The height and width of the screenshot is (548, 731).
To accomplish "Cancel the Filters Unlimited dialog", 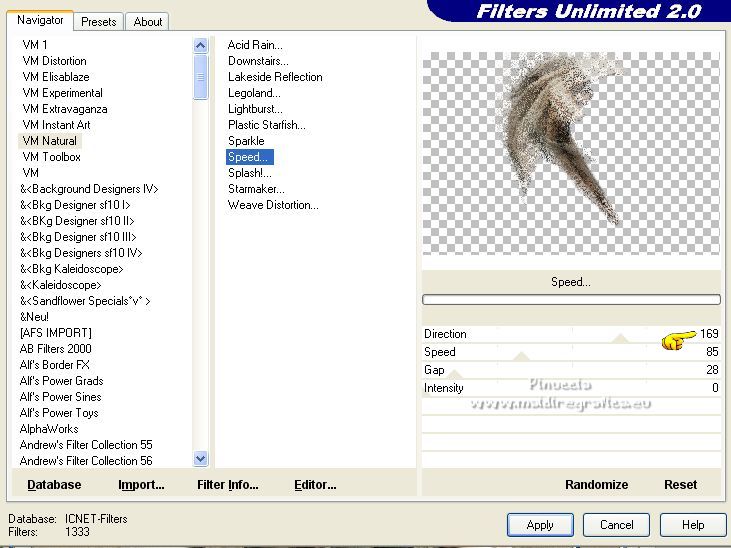I will (x=616, y=525).
